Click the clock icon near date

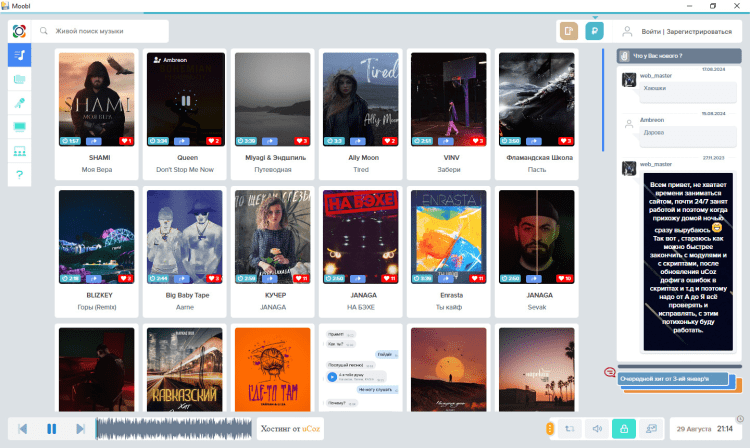pyautogui.click(x=740, y=419)
